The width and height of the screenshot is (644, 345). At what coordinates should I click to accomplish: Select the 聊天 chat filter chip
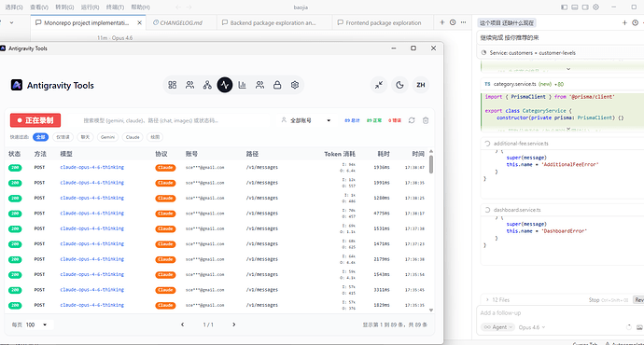[x=85, y=137]
